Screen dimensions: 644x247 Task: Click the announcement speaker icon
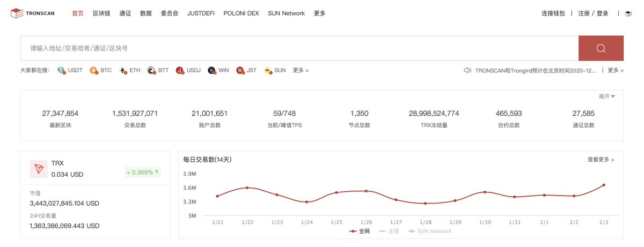(x=468, y=70)
